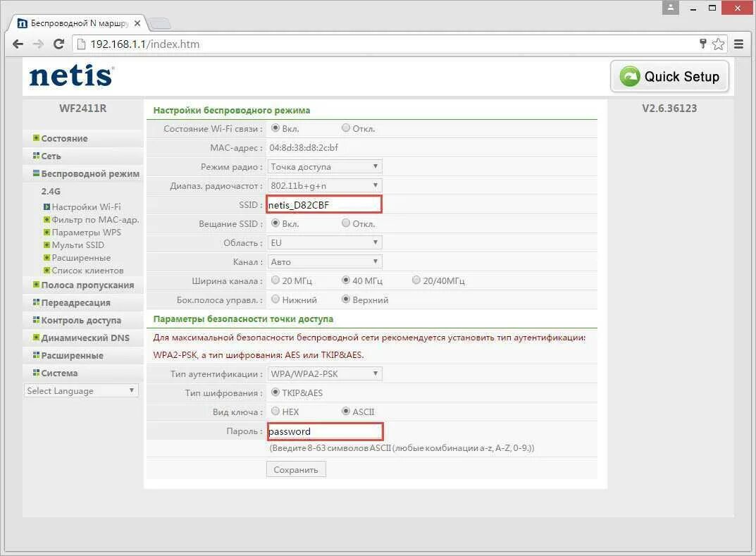
Task: Disable SSID broadcast Откл. radio
Action: click(x=346, y=223)
